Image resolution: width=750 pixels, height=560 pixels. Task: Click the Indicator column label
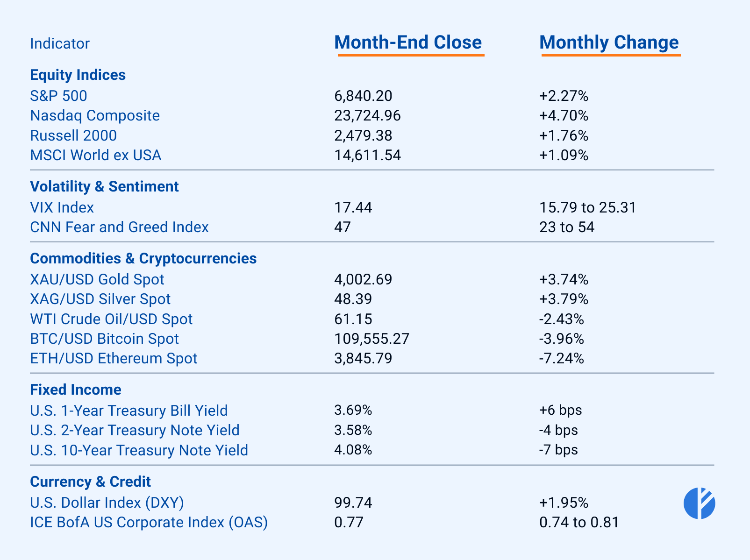tap(60, 43)
